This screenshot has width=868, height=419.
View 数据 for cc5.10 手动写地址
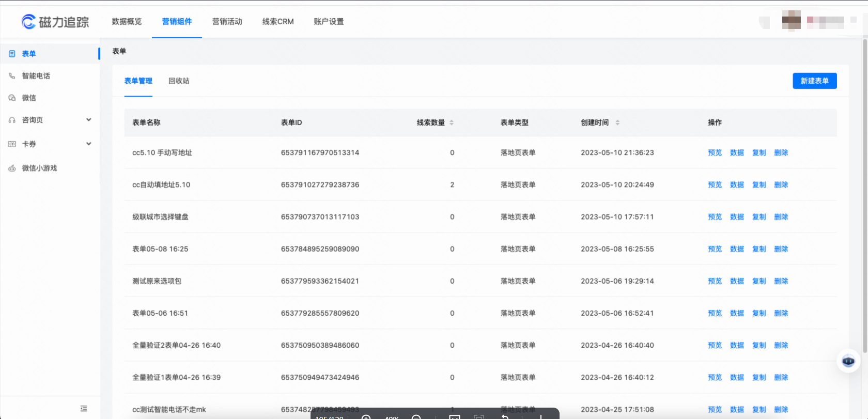click(x=737, y=153)
